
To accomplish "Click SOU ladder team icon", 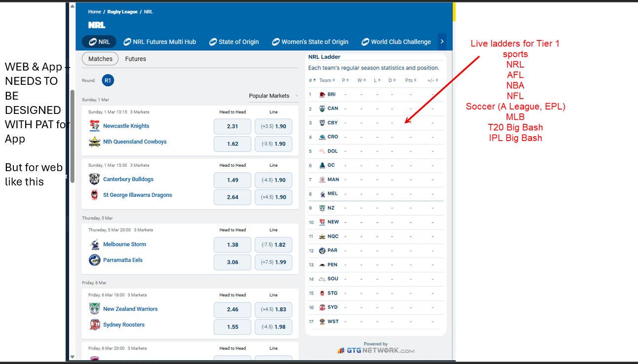I will click(322, 279).
